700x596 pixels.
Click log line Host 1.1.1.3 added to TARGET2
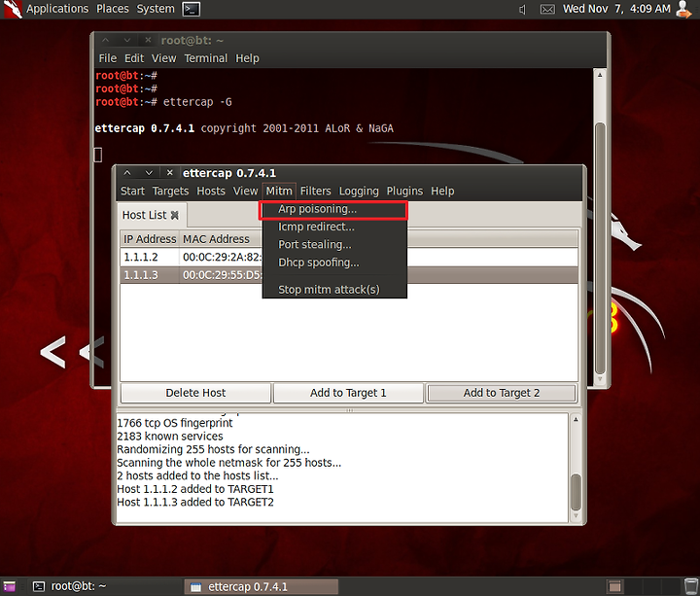[195, 503]
